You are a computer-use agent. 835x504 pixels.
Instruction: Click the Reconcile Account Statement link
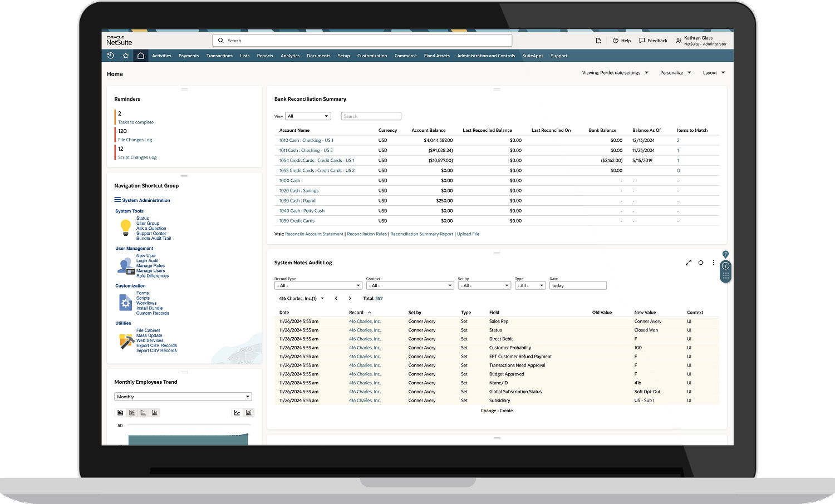pos(314,234)
